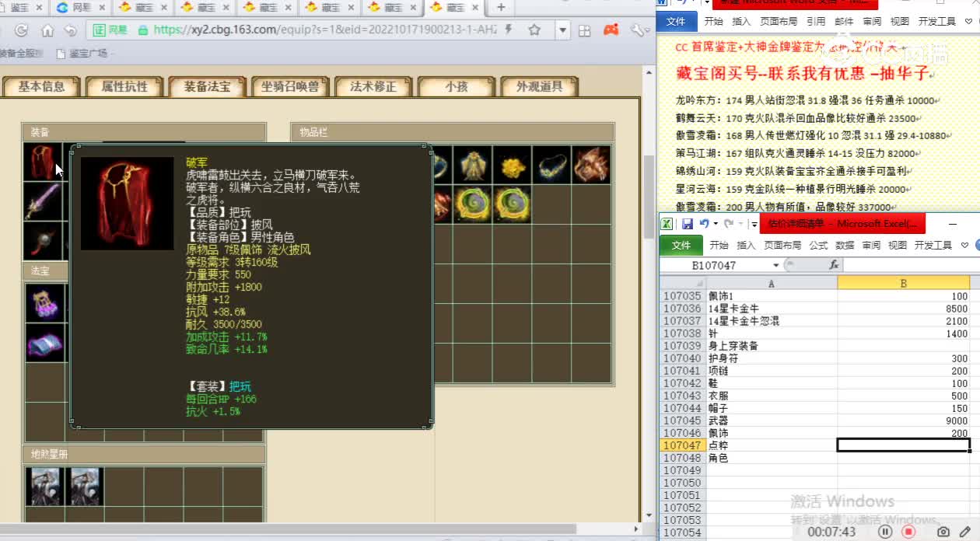Pause the screen recording
Screen dimensions: 980x541
pyautogui.click(x=885, y=532)
